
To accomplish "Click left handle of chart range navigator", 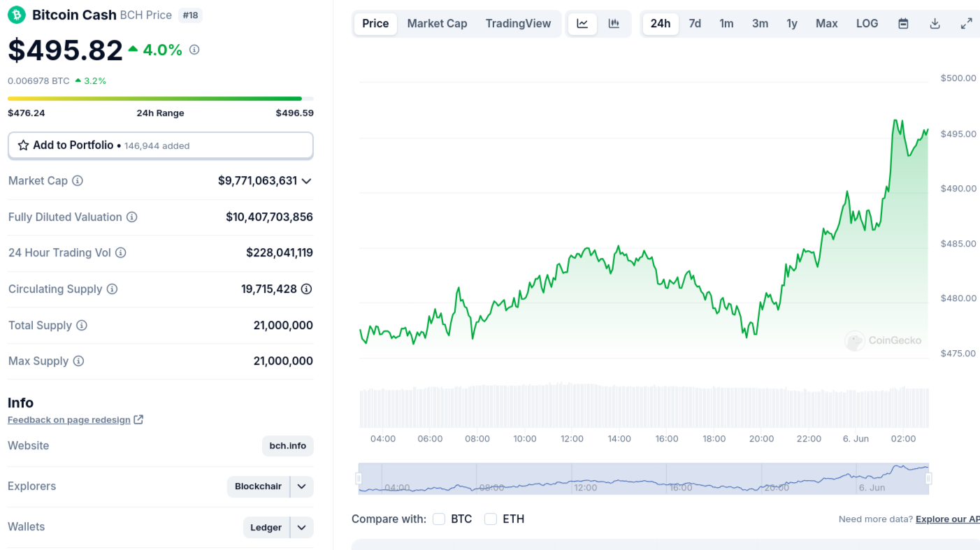I will tap(359, 478).
